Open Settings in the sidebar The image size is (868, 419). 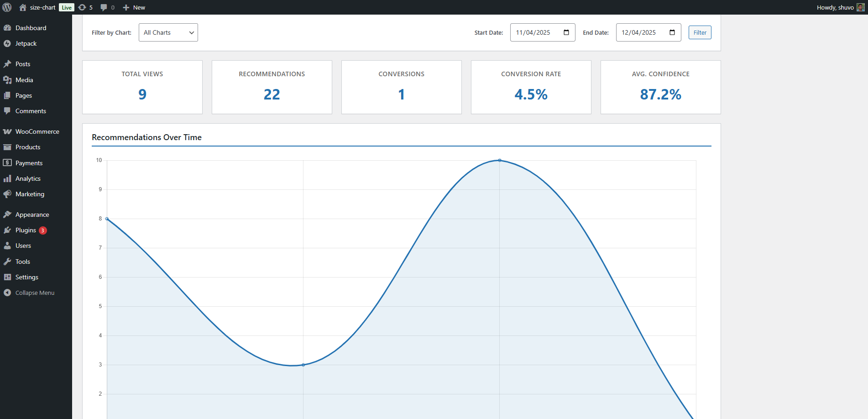coord(27,277)
